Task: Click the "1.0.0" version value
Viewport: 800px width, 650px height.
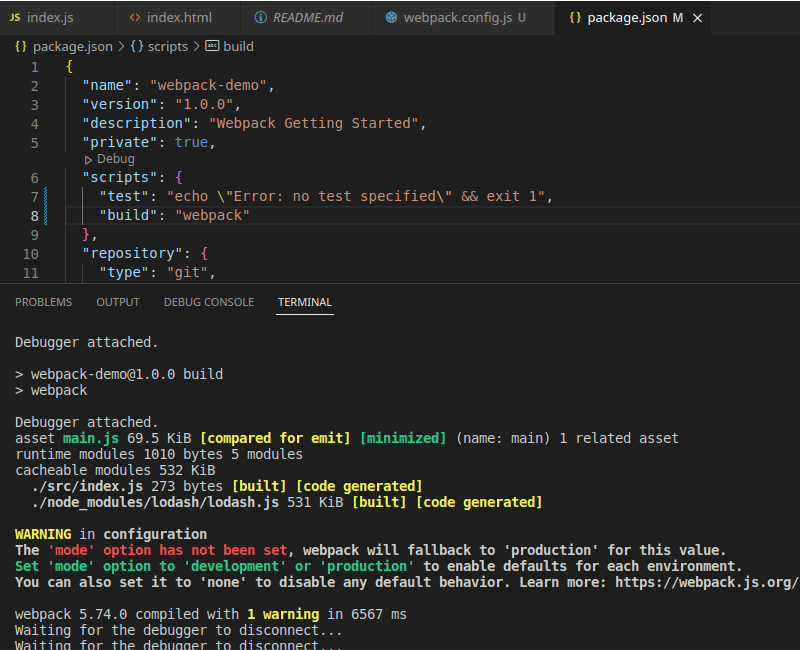Action: pos(204,104)
